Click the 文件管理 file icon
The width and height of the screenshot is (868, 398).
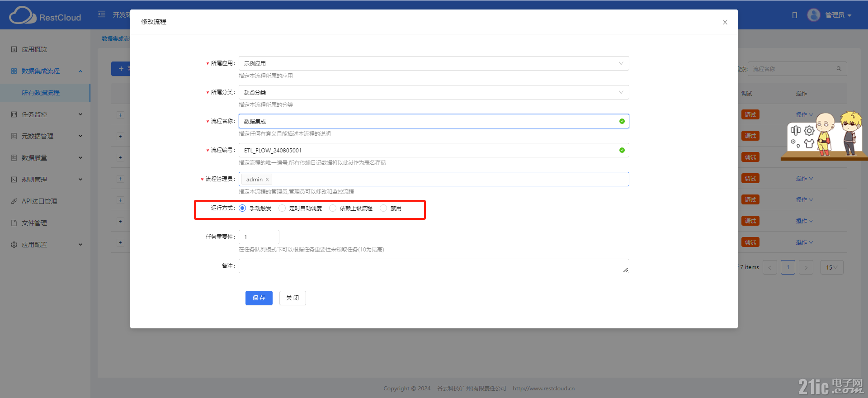pyautogui.click(x=14, y=223)
